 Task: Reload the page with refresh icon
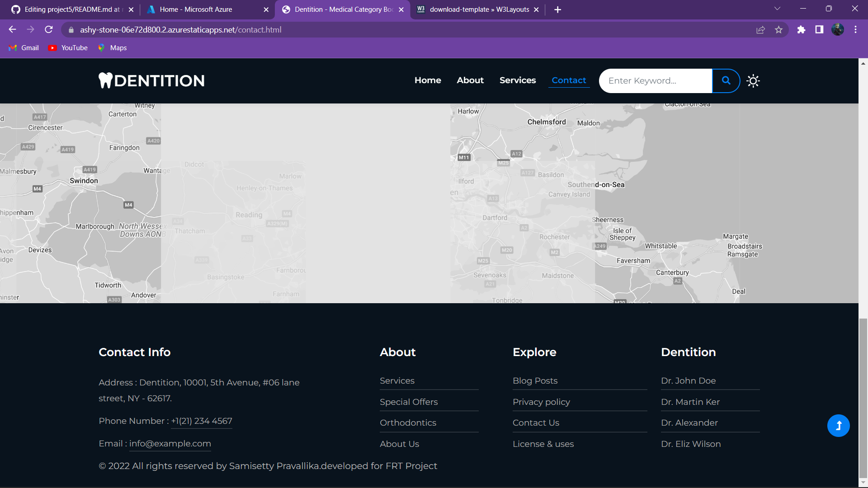tap(49, 30)
